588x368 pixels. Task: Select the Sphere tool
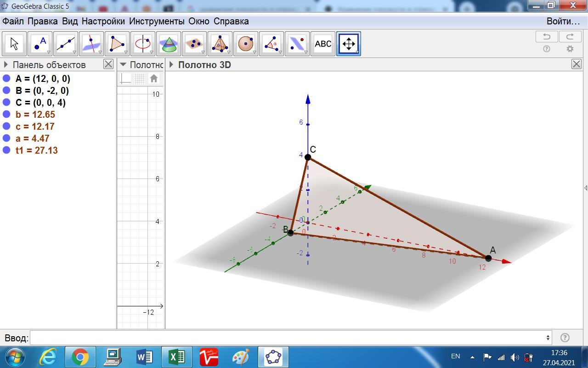246,44
